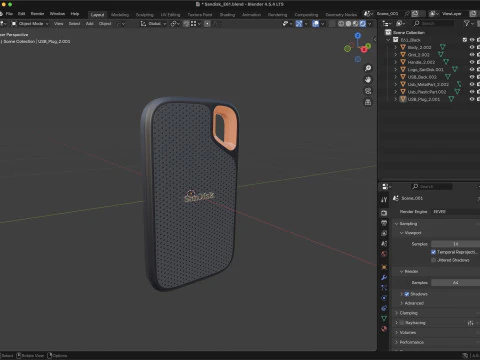Open the Window menu
This screenshot has width=480, height=360.
click(57, 14)
